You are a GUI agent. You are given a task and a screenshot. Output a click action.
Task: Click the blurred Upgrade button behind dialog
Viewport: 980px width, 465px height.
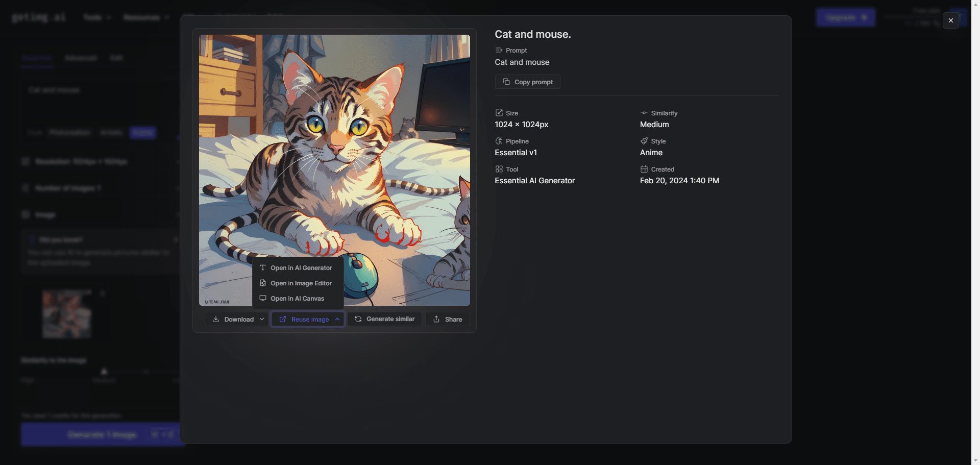[845, 17]
